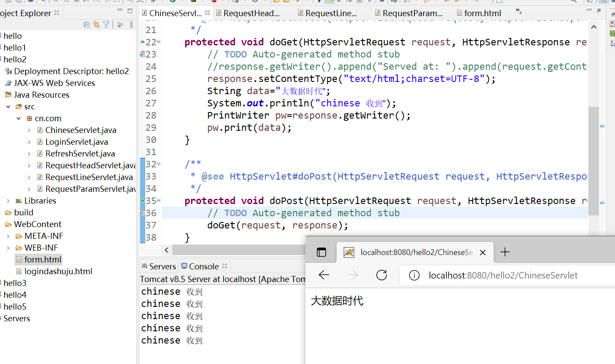
Task: Minimize the Project Explorer view
Action: point(120,11)
